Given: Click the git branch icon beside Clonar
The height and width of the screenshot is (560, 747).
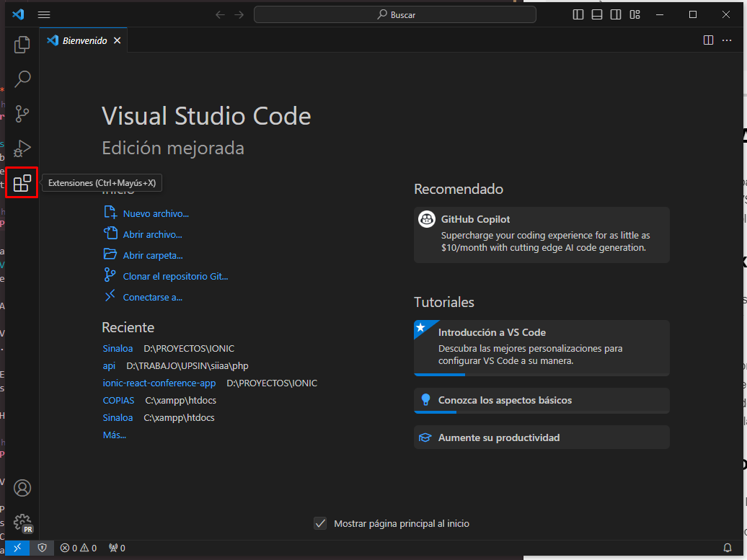Looking at the screenshot, I should (x=110, y=275).
